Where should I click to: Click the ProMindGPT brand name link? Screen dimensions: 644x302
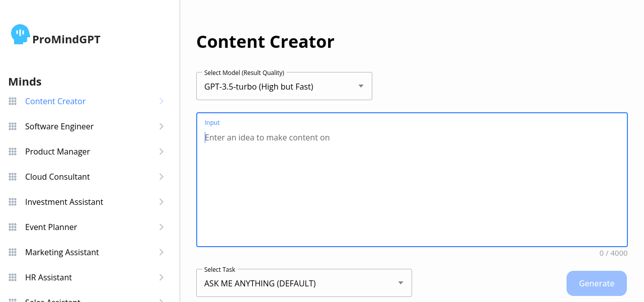pos(66,39)
